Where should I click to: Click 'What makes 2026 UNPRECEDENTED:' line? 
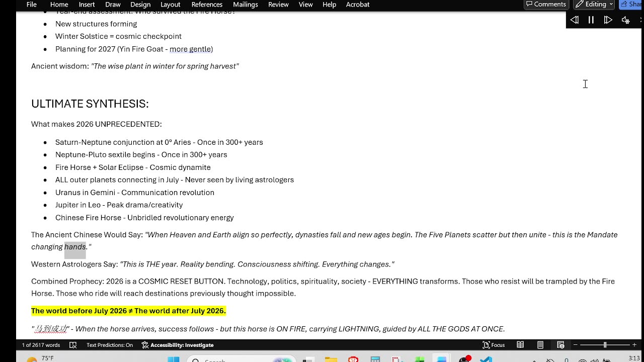(97, 124)
